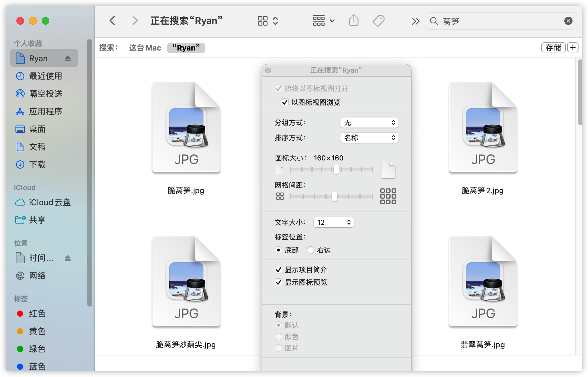Go back using the left arrow
Viewport: 588px width, 377px height.
pos(112,21)
